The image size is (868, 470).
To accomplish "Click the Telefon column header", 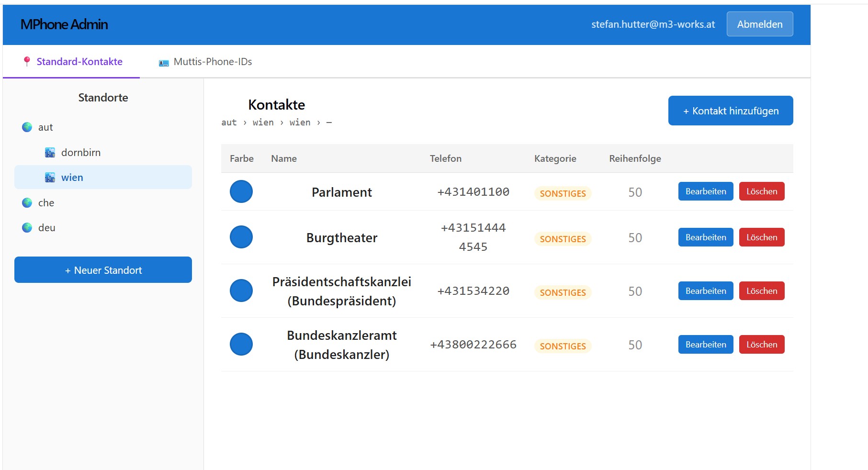I will 446,158.
